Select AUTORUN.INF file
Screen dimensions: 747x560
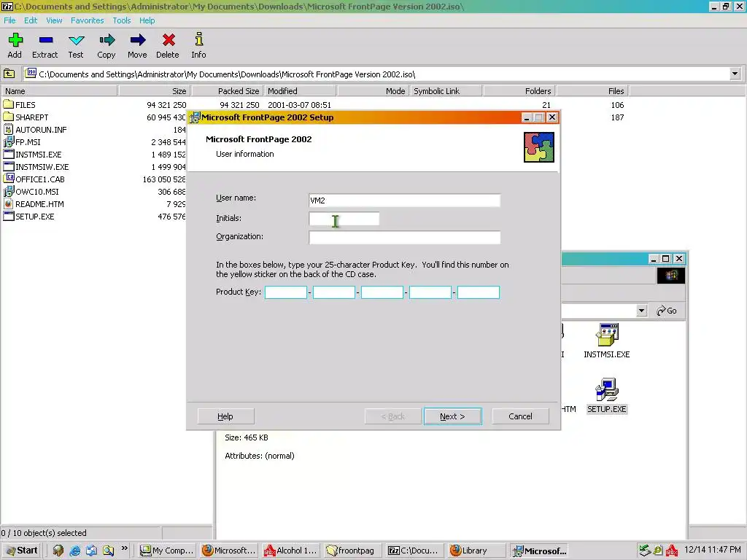(35, 130)
